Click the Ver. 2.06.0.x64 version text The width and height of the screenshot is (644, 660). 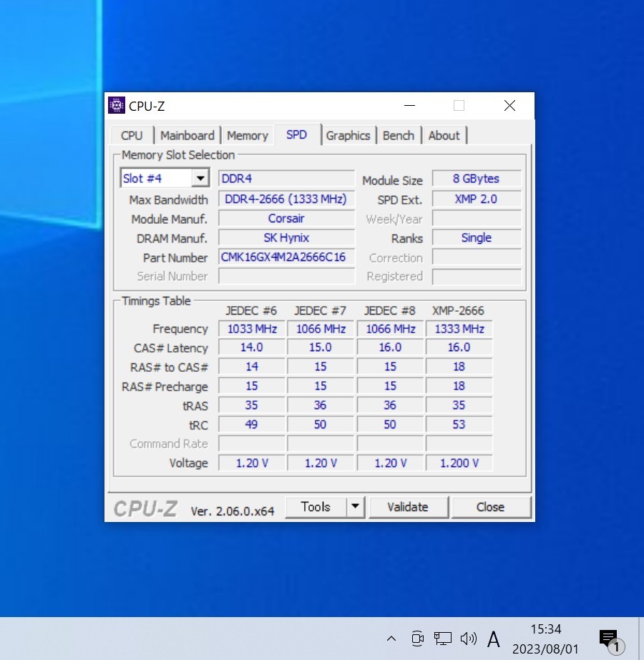coord(233,511)
